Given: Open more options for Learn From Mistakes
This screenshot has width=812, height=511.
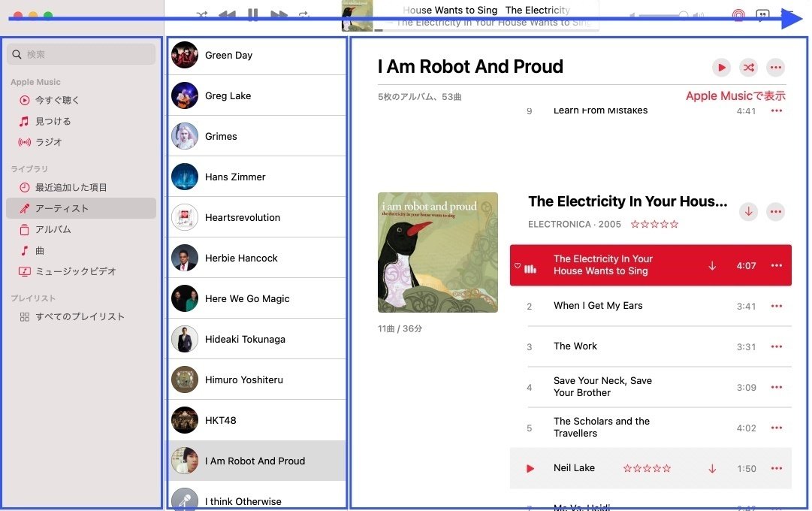Looking at the screenshot, I should [x=776, y=110].
